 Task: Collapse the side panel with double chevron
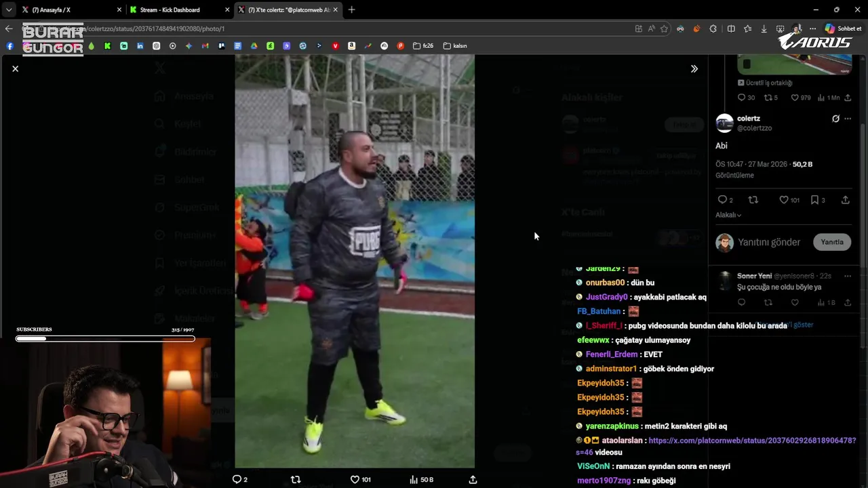(x=694, y=68)
